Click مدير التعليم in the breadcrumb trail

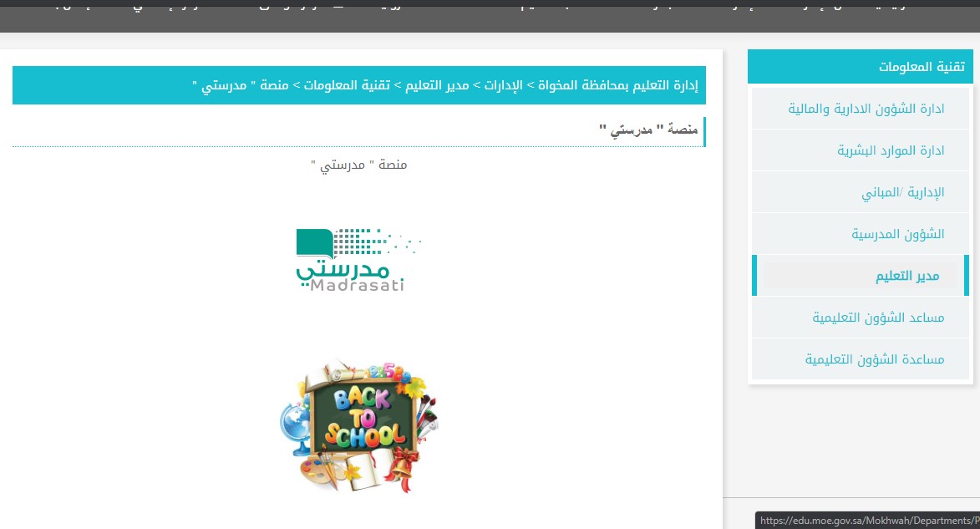437,85
